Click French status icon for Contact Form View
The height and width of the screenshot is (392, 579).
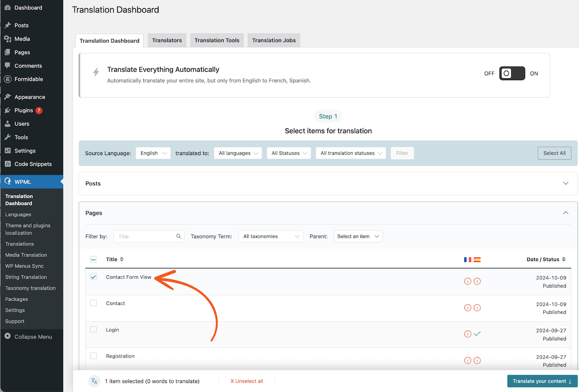pyautogui.click(x=467, y=281)
